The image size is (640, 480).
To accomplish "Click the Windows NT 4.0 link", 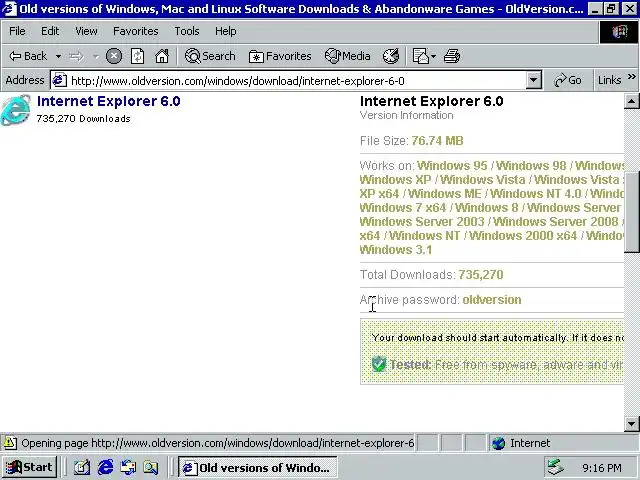I will click(x=536, y=193).
